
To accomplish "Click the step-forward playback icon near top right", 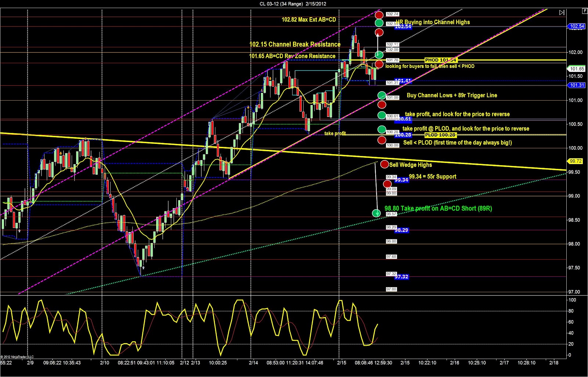I will coord(562,12).
